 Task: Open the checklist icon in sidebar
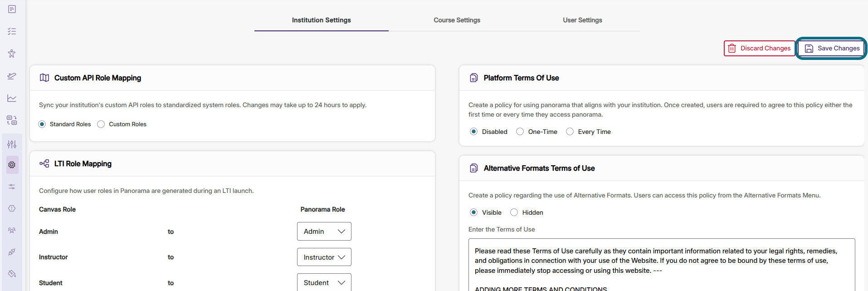coord(12,31)
